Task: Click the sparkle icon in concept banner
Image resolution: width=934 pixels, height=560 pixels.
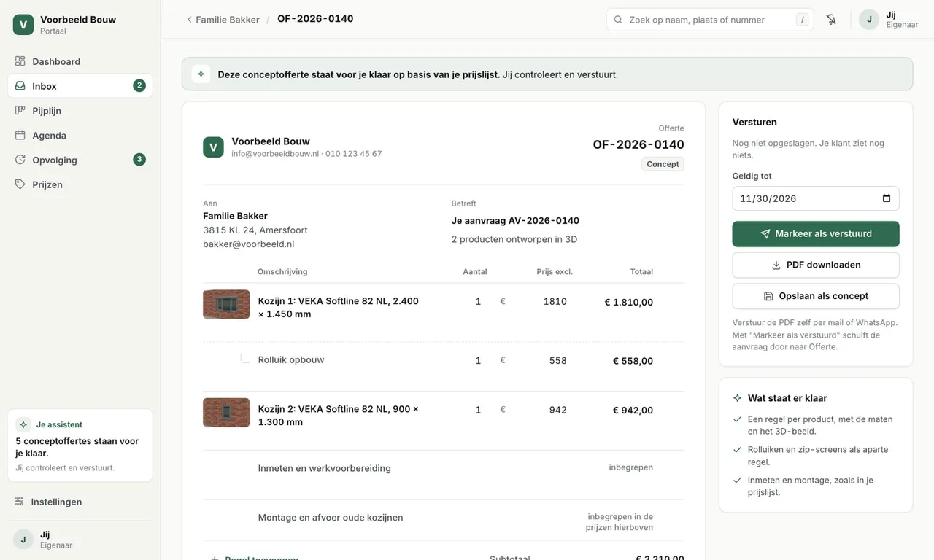Action: coord(201,74)
